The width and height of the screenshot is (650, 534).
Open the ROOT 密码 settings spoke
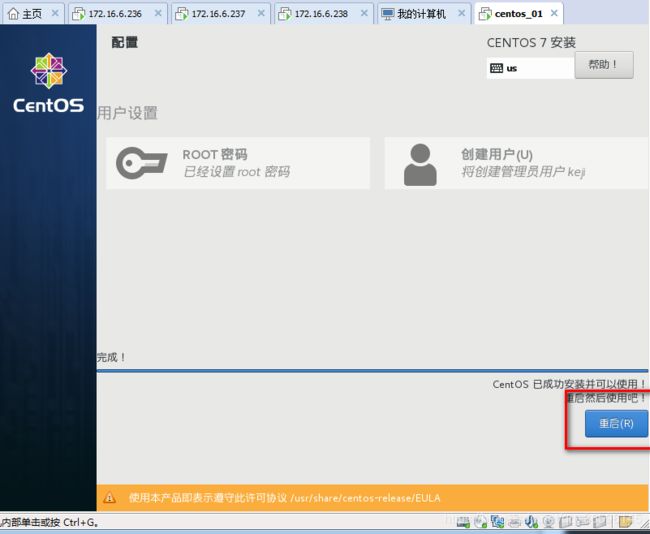coord(238,163)
